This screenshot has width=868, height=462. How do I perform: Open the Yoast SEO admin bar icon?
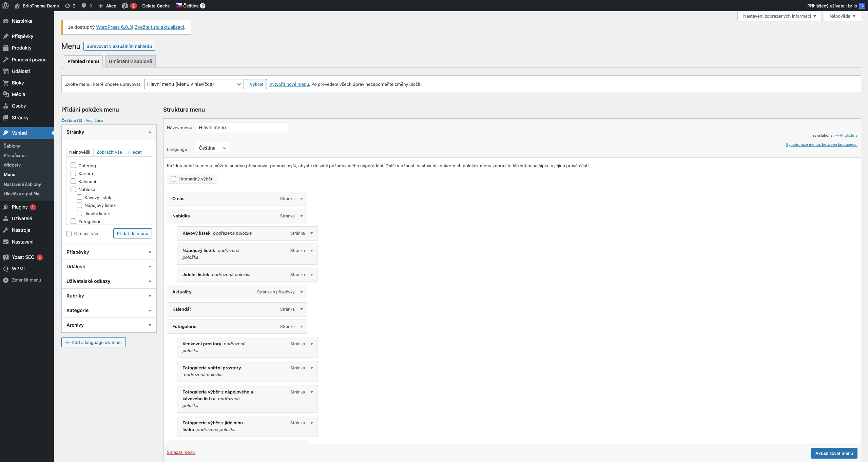click(125, 6)
